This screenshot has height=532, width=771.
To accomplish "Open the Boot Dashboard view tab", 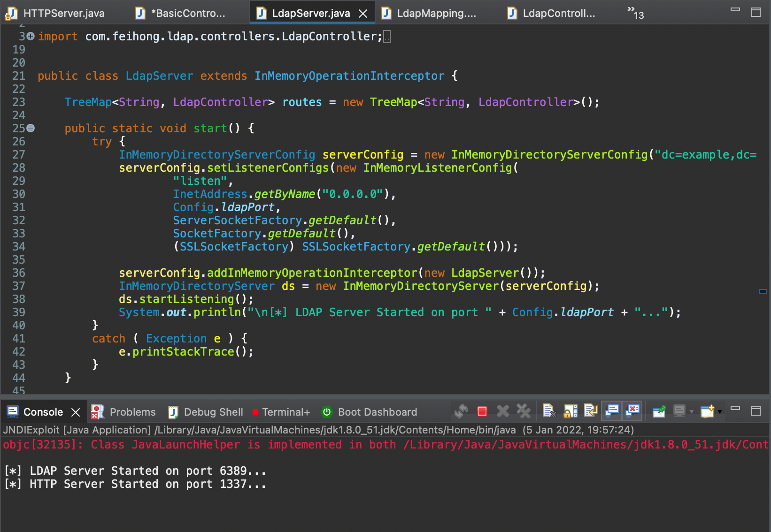I will [x=370, y=412].
